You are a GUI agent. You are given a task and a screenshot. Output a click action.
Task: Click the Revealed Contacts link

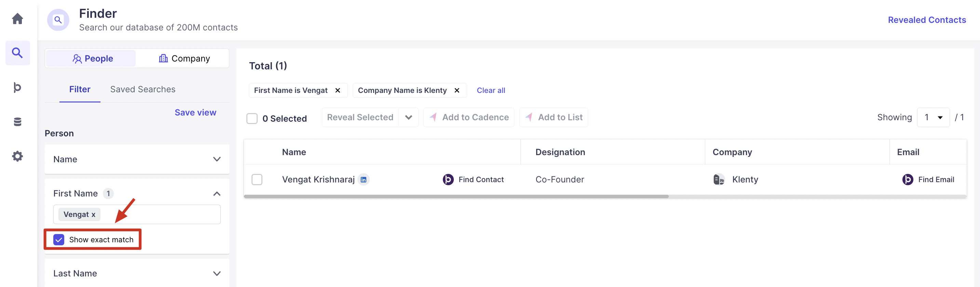(x=927, y=20)
